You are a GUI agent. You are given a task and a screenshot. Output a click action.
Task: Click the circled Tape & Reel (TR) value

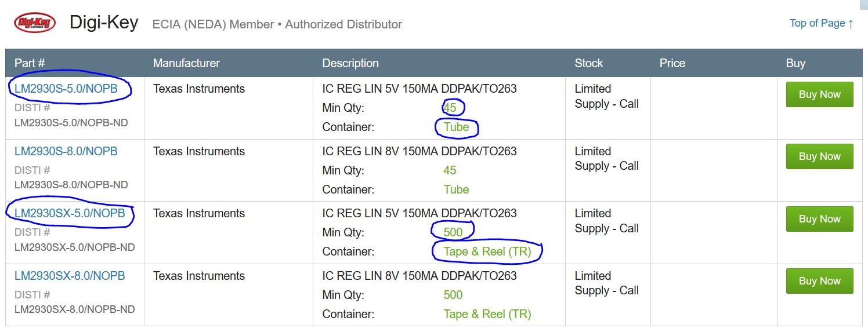tap(487, 251)
